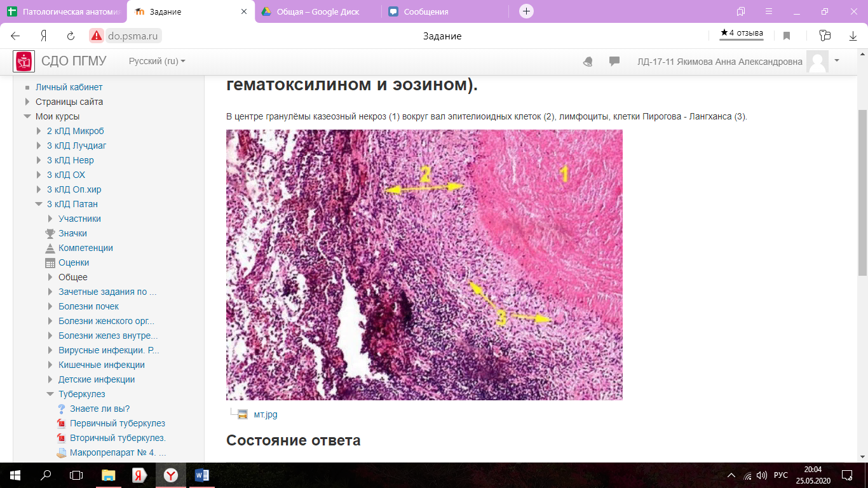Open the messages speech bubble icon
The width and height of the screenshot is (868, 488).
tap(614, 62)
